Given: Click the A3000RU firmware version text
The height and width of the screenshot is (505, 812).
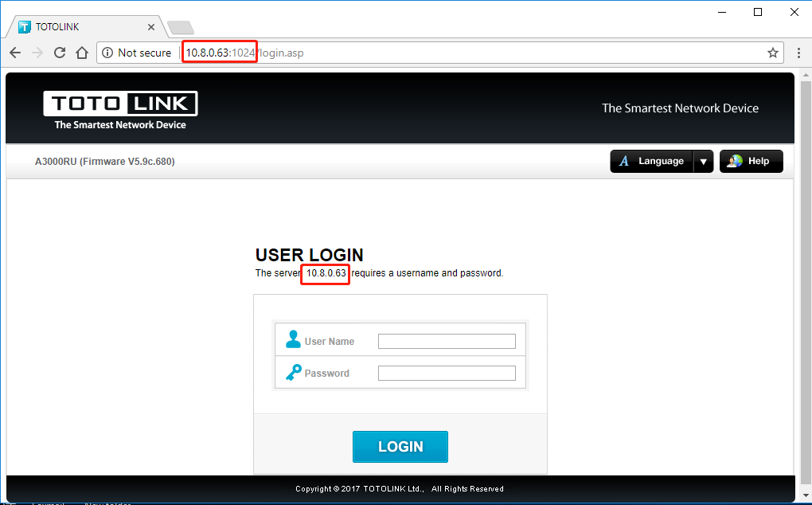Looking at the screenshot, I should pos(104,162).
